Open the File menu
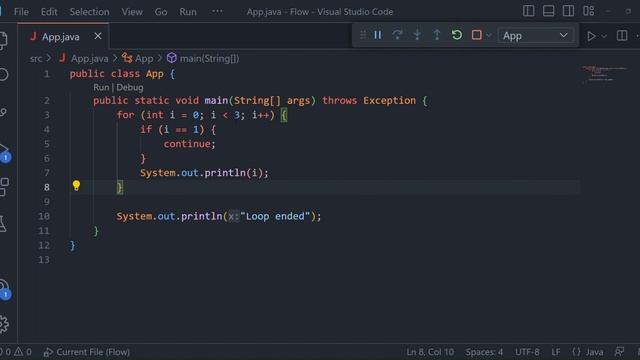Screen dimensions: 640x360 (x=21, y=12)
